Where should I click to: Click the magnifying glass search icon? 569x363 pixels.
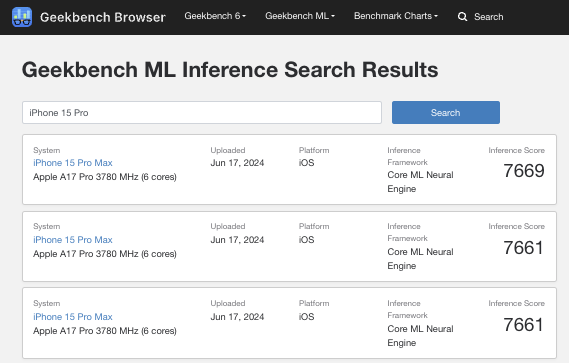tap(462, 17)
